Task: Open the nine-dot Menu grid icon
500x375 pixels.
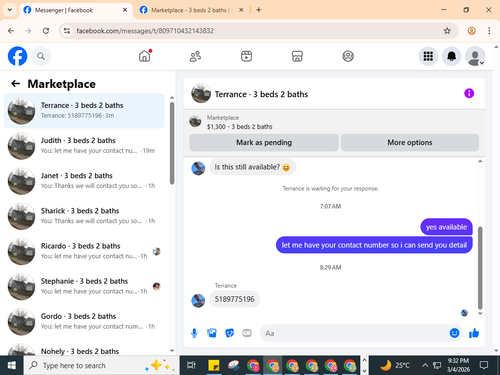Action: [x=428, y=56]
